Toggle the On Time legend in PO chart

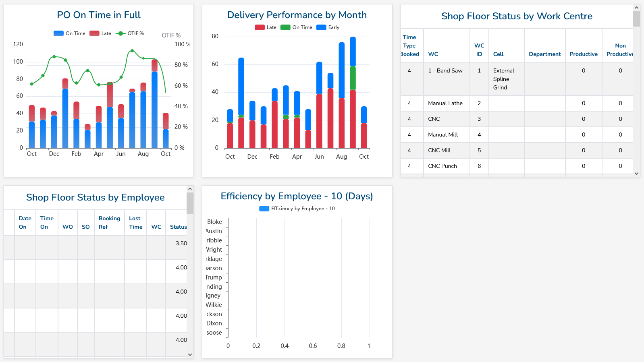pos(69,33)
